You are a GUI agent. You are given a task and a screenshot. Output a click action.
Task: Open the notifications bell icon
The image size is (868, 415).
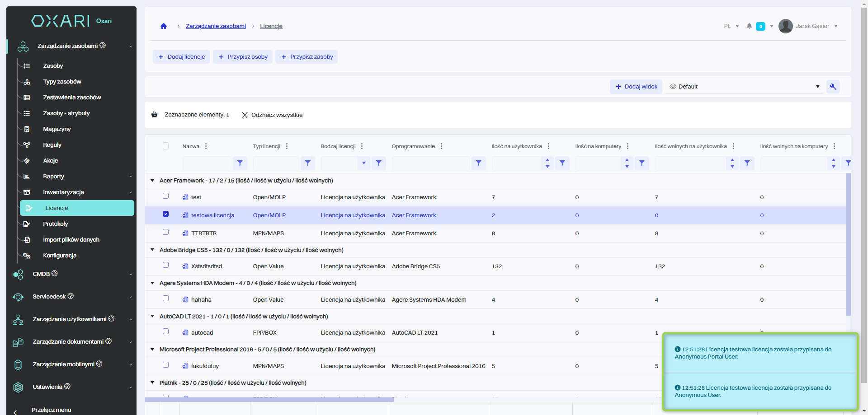749,26
